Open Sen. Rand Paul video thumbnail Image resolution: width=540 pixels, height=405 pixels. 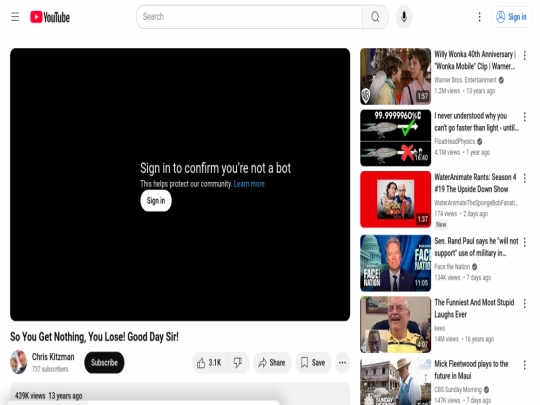(395, 263)
